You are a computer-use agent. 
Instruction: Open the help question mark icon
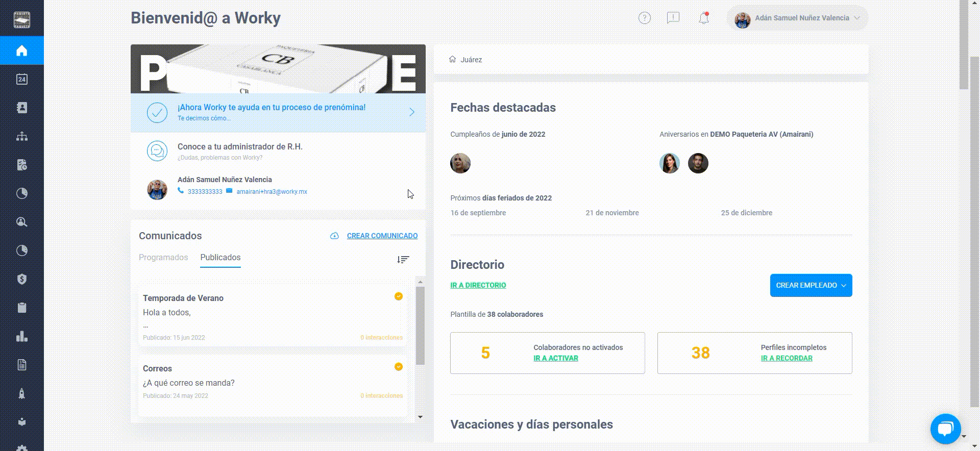pyautogui.click(x=645, y=18)
